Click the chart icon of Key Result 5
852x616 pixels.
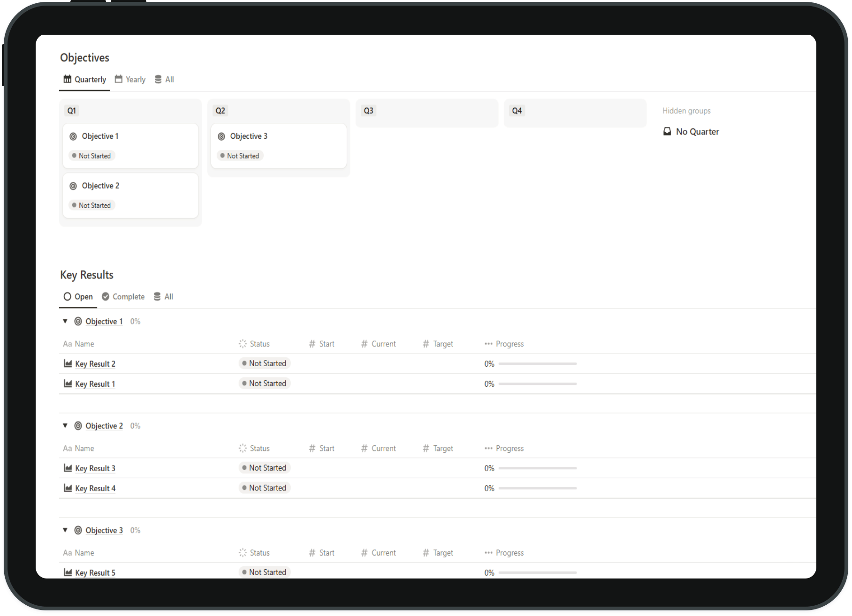[x=68, y=572]
